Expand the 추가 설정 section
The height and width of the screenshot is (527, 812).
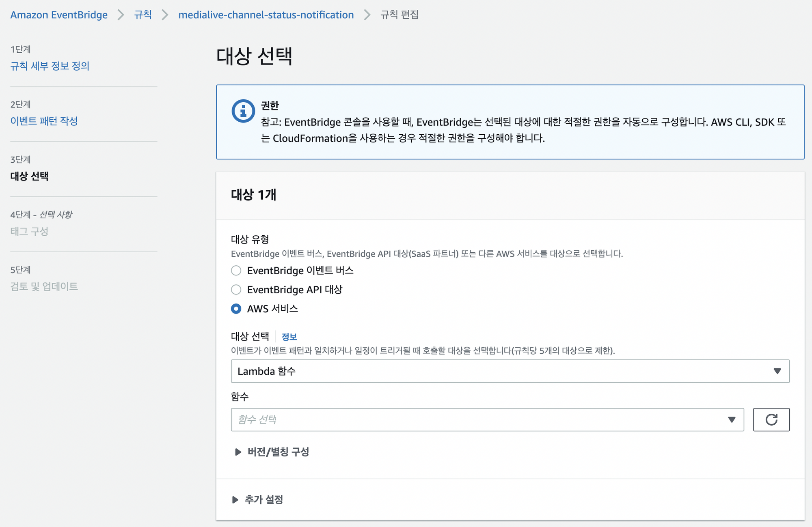coord(264,500)
